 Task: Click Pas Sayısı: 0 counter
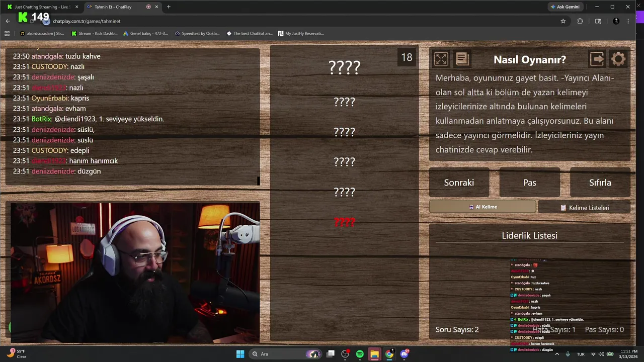click(x=604, y=330)
